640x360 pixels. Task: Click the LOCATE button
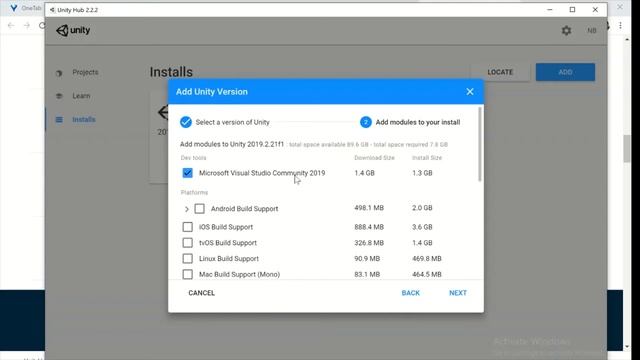[x=500, y=72]
